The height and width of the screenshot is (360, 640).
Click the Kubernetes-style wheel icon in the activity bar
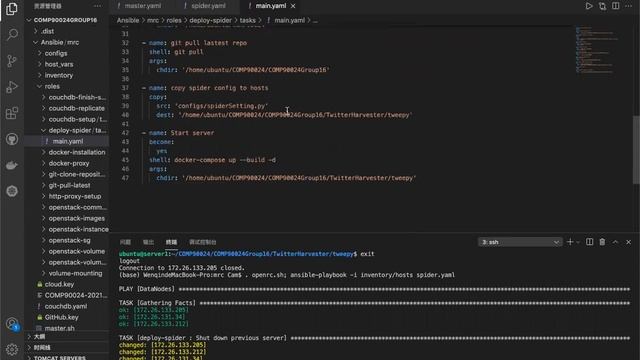pos(12,191)
